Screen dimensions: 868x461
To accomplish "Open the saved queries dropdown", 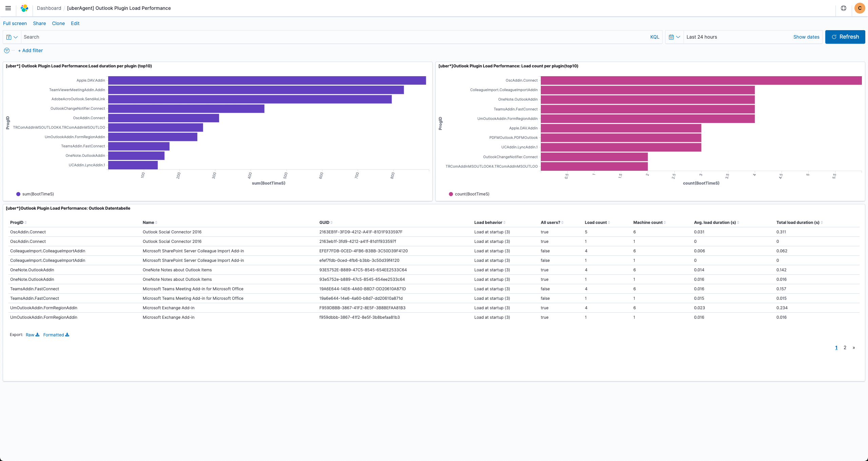I will pos(12,37).
